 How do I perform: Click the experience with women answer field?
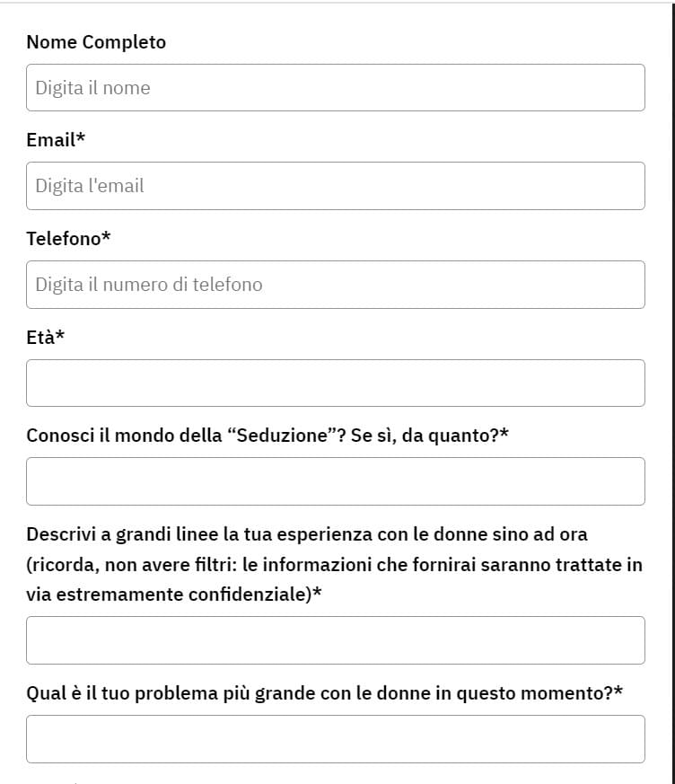335,640
